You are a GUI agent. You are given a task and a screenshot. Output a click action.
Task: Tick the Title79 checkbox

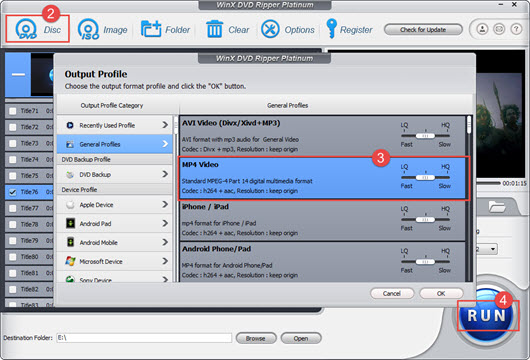coord(13,241)
